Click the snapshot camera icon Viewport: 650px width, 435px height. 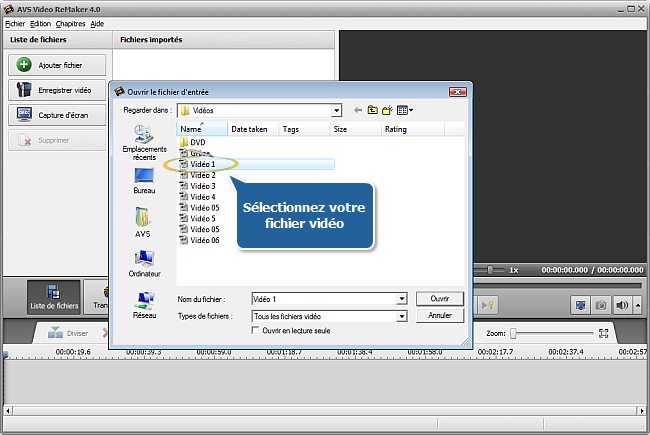(x=601, y=304)
